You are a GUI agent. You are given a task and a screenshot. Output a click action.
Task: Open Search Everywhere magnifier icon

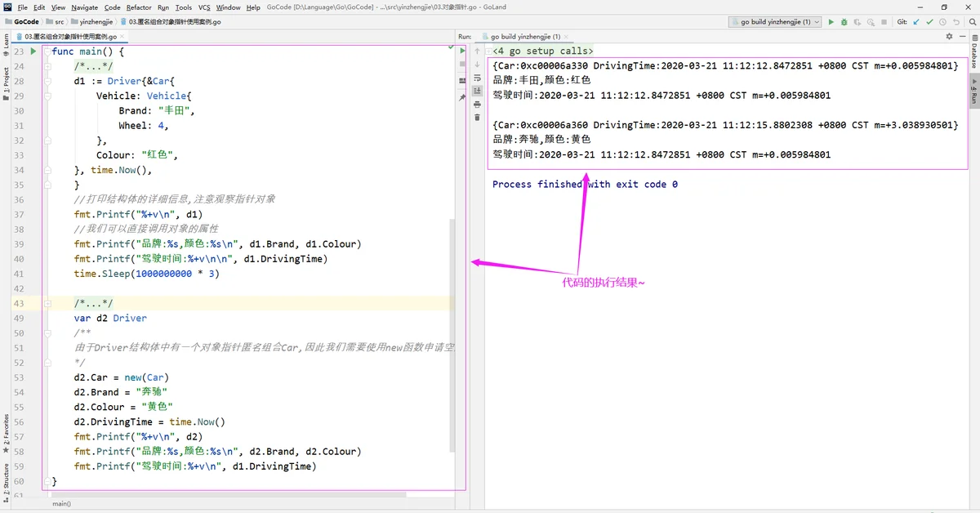tap(971, 22)
